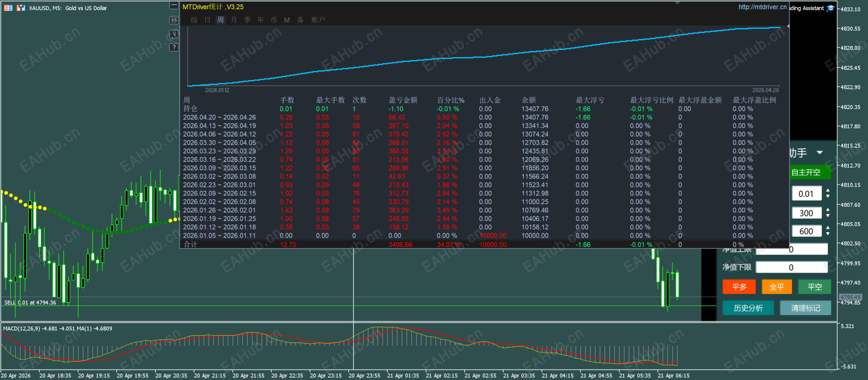Click the down arrow beside the 0.01 field
Screen dimensions: 868x380
(x=828, y=197)
